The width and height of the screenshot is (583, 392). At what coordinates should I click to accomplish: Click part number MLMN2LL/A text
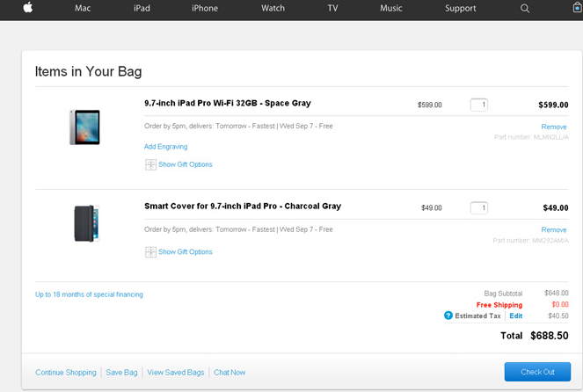point(531,137)
